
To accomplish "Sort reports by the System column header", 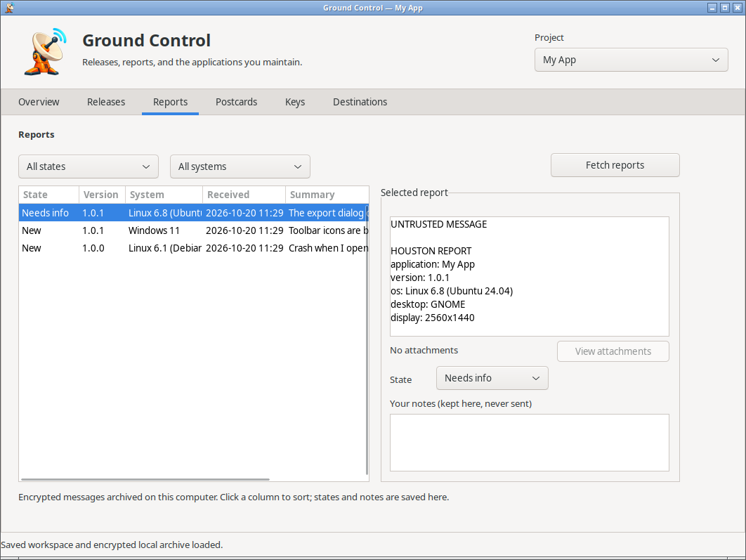I will (x=164, y=195).
